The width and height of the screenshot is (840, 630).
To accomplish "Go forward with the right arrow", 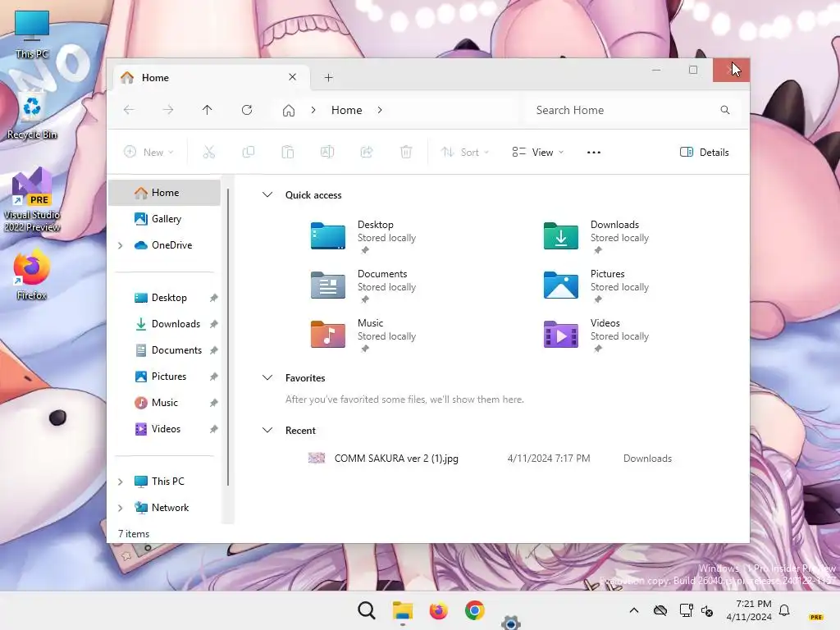I will coord(168,110).
